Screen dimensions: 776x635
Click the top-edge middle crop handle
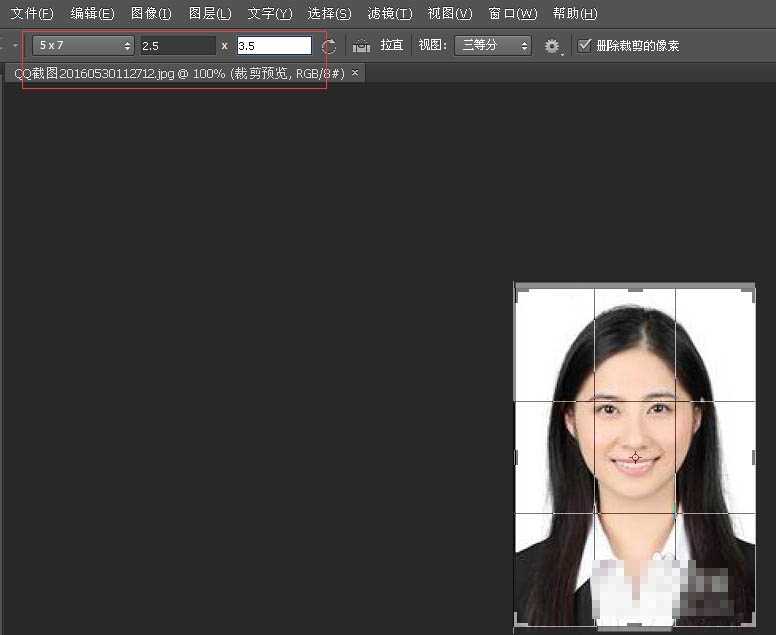[635, 287]
